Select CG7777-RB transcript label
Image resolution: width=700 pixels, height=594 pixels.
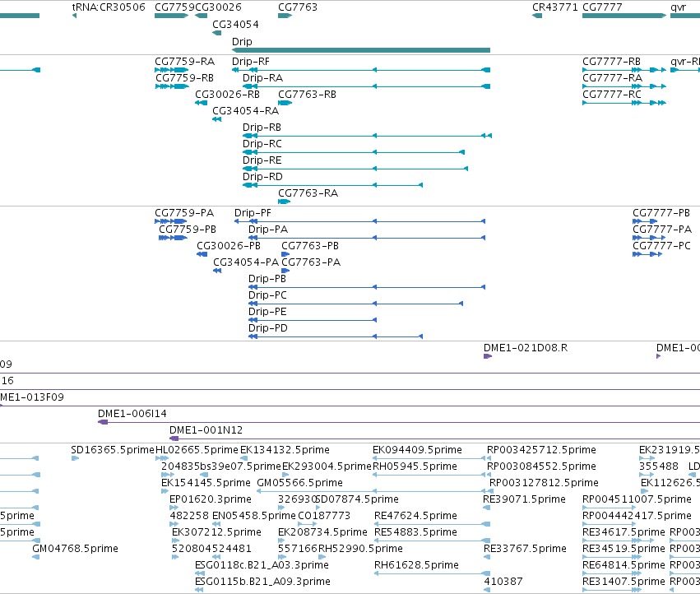point(611,61)
